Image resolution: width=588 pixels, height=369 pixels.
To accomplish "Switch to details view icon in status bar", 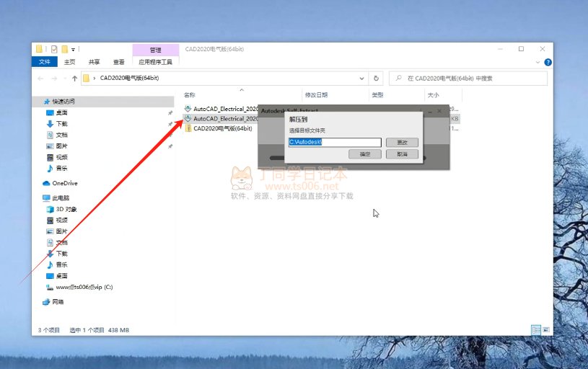I will [x=536, y=330].
